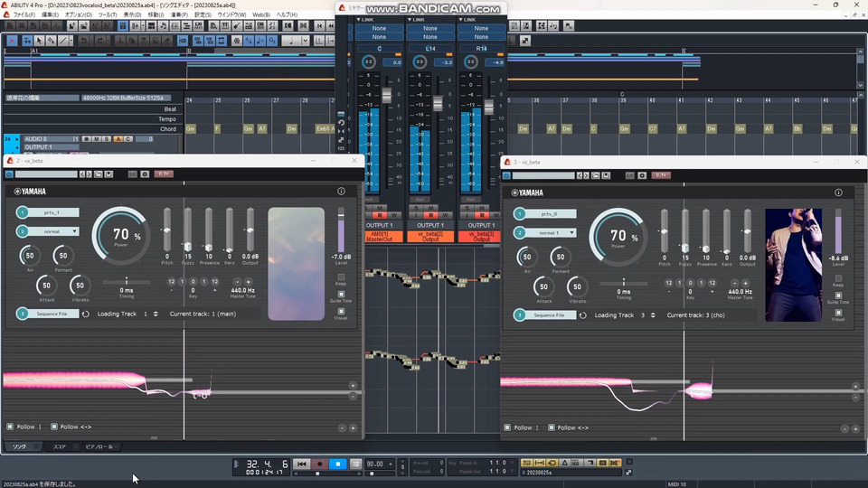
Task: Enable Follow <-> checkbox in right vx_beta
Action: 552,427
